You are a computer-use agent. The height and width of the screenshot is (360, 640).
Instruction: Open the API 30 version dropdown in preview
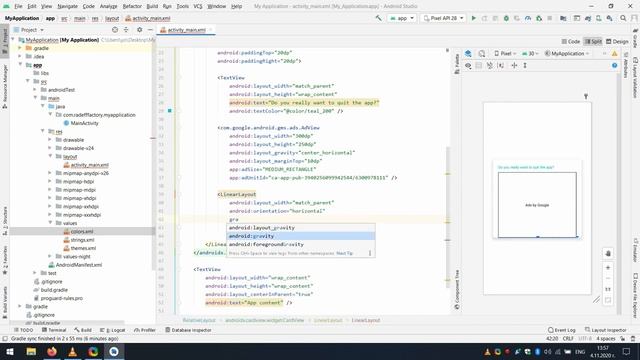point(531,53)
